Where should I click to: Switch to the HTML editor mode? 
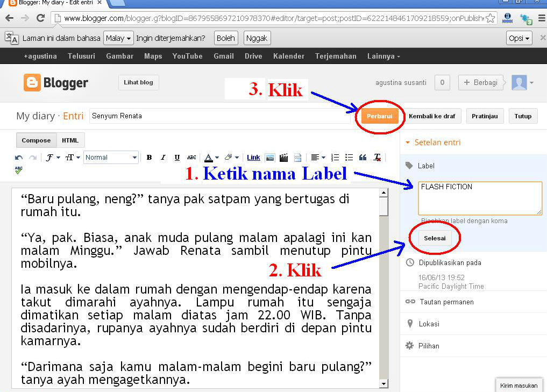tap(70, 140)
